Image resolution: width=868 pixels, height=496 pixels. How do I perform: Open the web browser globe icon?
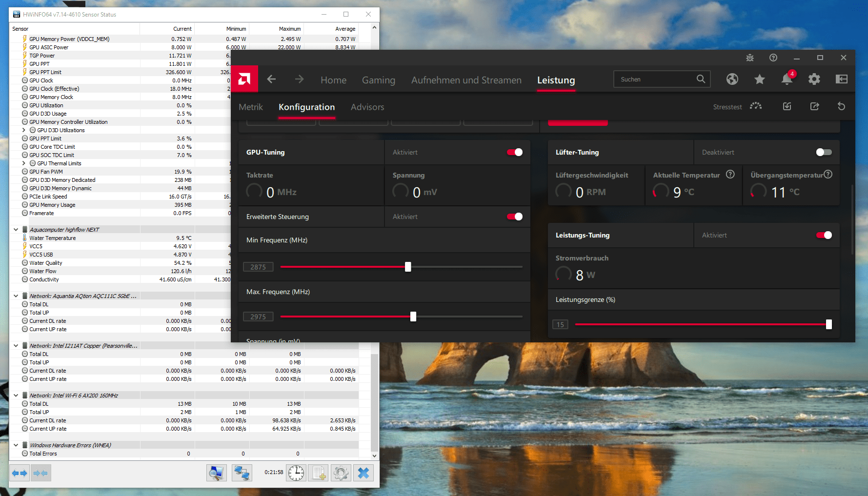(732, 79)
